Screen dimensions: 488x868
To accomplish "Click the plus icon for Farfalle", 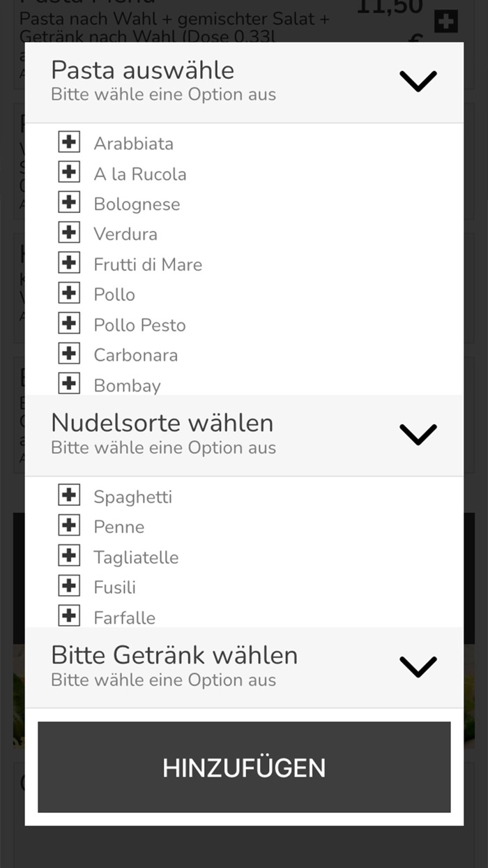I will click(x=69, y=616).
